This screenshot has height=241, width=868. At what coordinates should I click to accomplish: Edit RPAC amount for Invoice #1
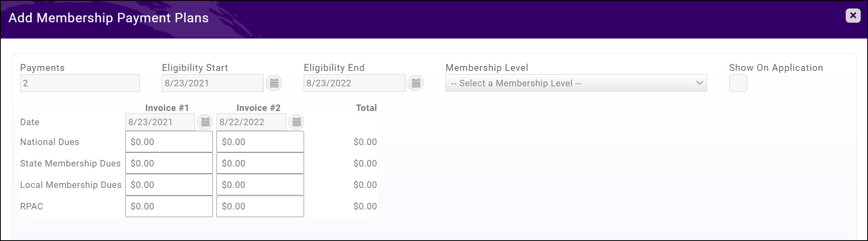pos(169,206)
